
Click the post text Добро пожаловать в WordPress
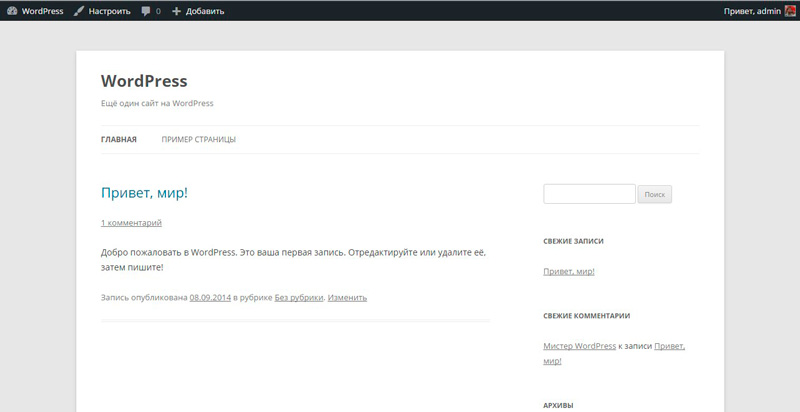tap(168, 252)
